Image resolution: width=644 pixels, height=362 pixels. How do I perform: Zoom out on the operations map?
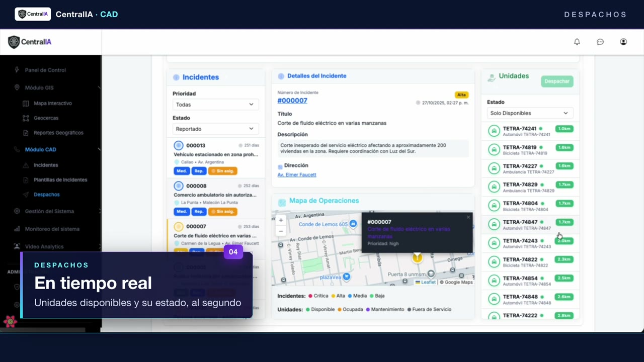[281, 231]
